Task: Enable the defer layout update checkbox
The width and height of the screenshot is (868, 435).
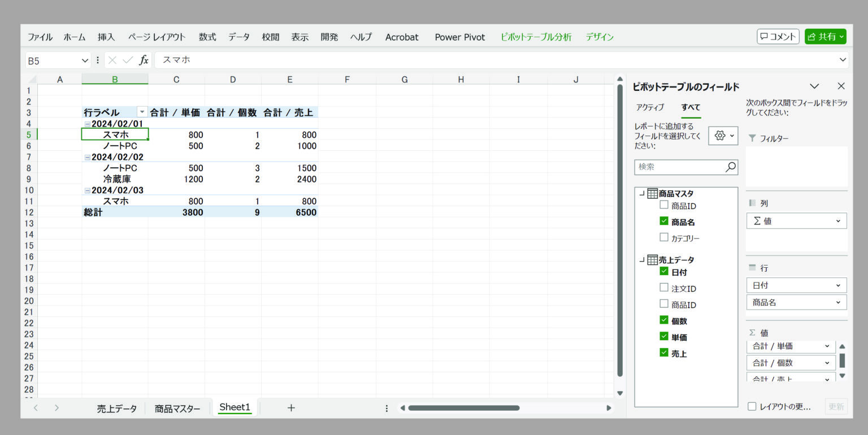Action: click(752, 406)
